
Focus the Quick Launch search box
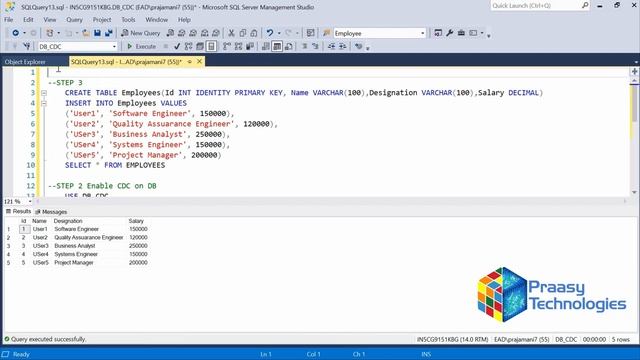(540, 6)
